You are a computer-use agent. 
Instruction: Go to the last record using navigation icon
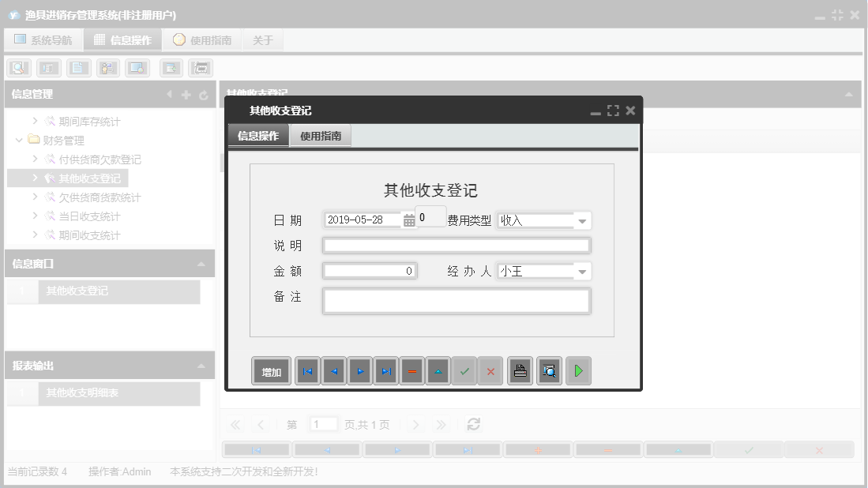point(386,370)
